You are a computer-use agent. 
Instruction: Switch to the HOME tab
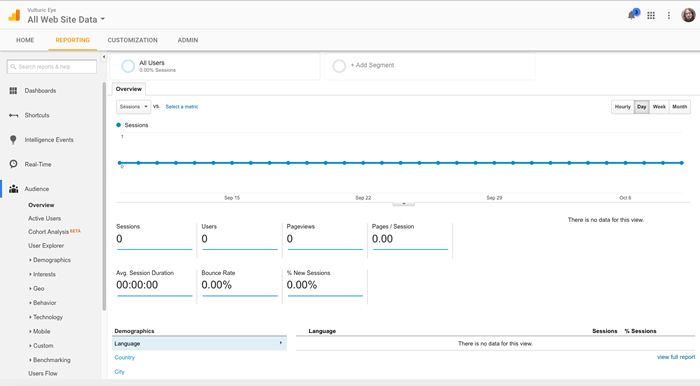tap(25, 40)
